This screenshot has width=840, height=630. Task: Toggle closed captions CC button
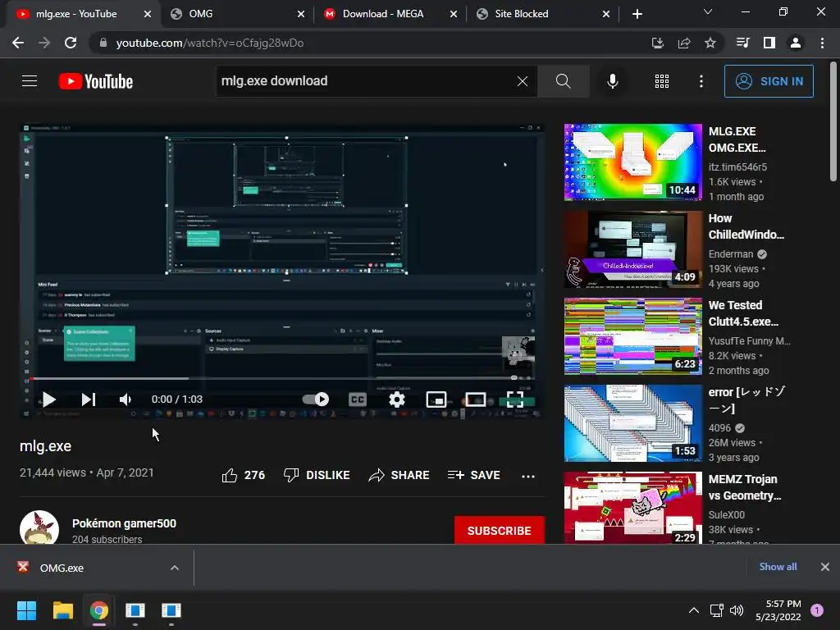[x=358, y=399]
